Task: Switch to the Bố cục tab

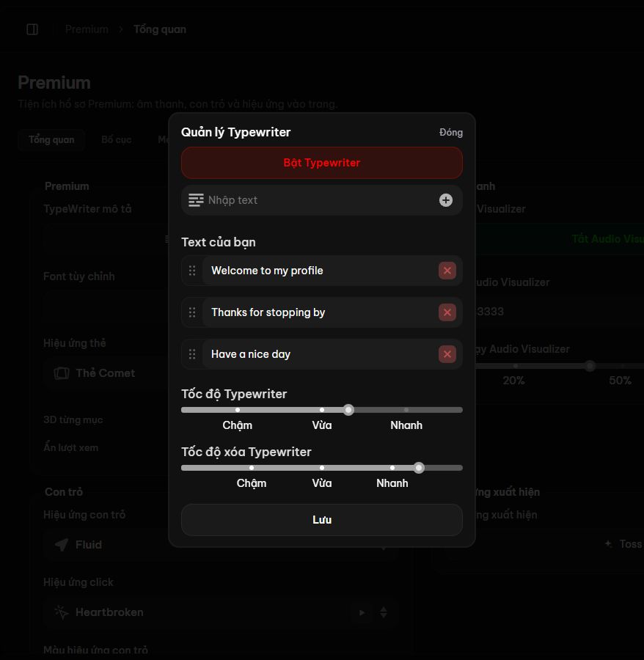Action: point(116,140)
